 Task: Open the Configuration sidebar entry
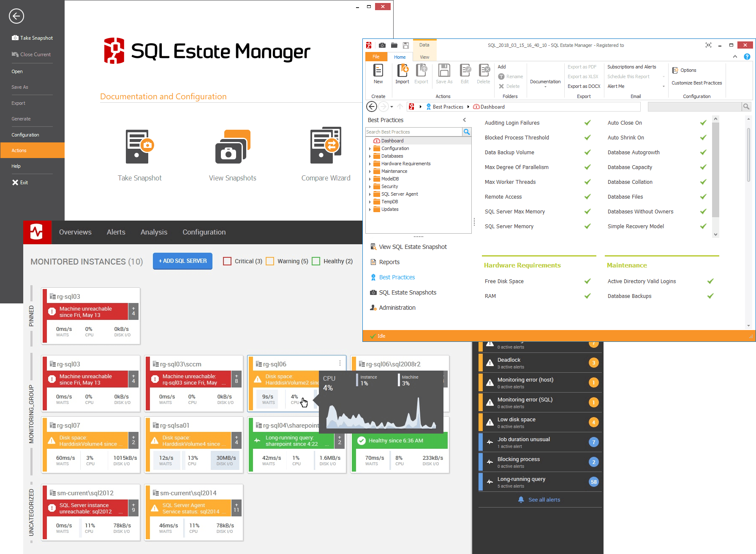(25, 135)
